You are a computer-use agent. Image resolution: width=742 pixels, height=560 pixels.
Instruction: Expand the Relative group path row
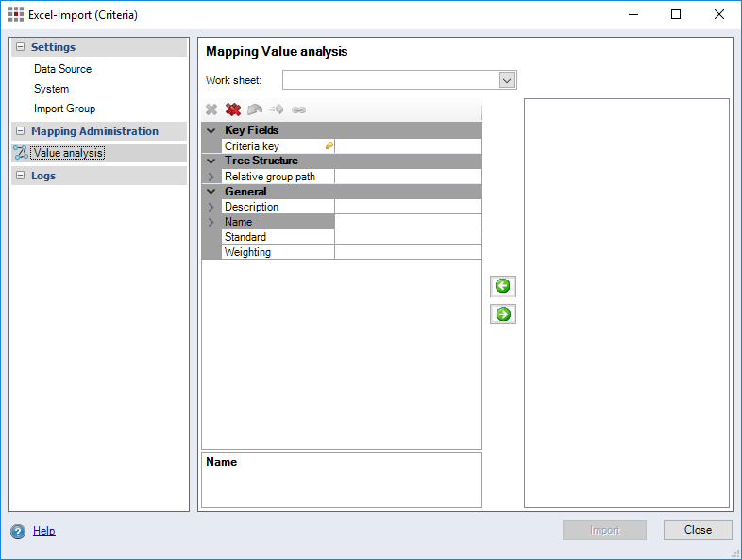(211, 177)
